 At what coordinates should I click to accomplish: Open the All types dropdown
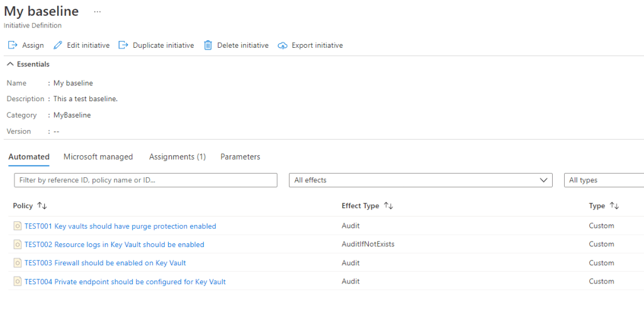coord(603,180)
